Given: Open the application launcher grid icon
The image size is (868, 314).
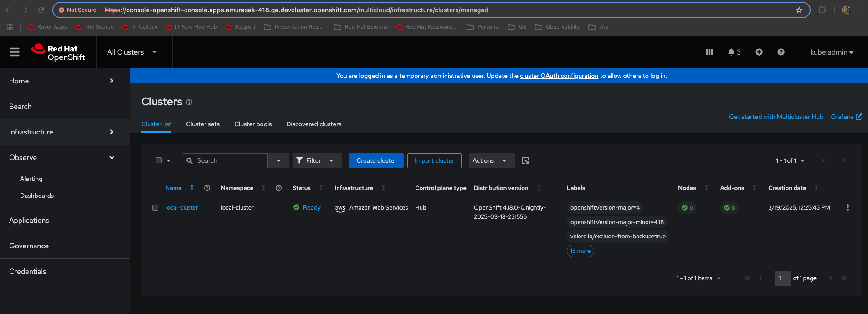Looking at the screenshot, I should (709, 52).
